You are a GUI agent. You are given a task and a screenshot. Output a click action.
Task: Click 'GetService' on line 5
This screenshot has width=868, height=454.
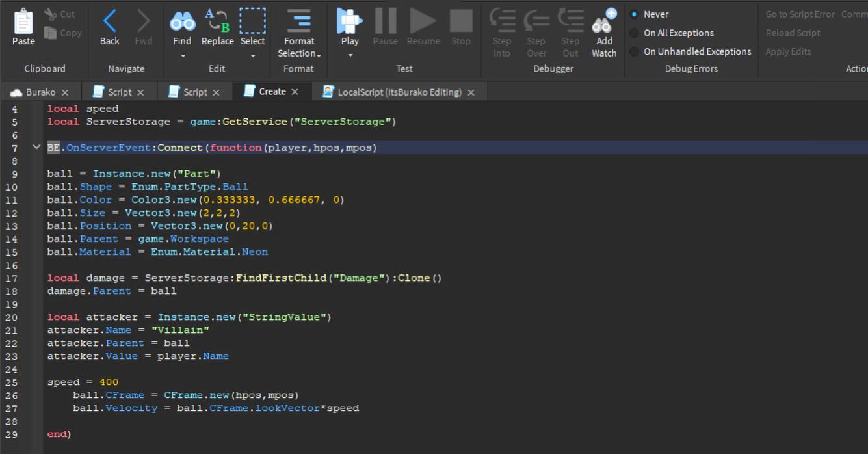coord(255,122)
